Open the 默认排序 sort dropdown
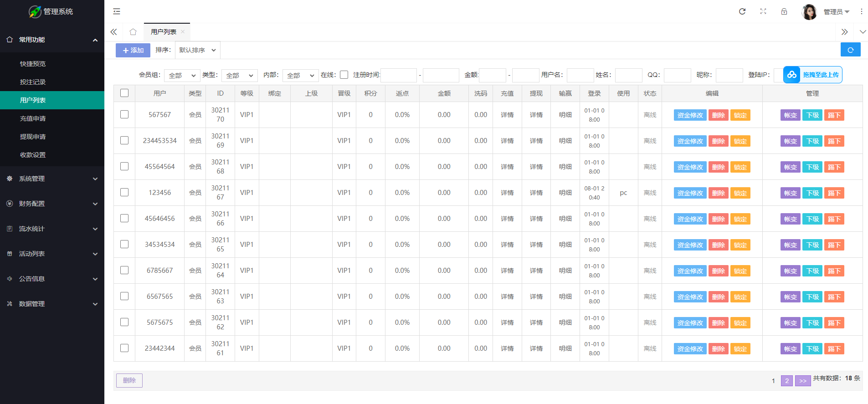868x404 pixels. click(x=197, y=50)
